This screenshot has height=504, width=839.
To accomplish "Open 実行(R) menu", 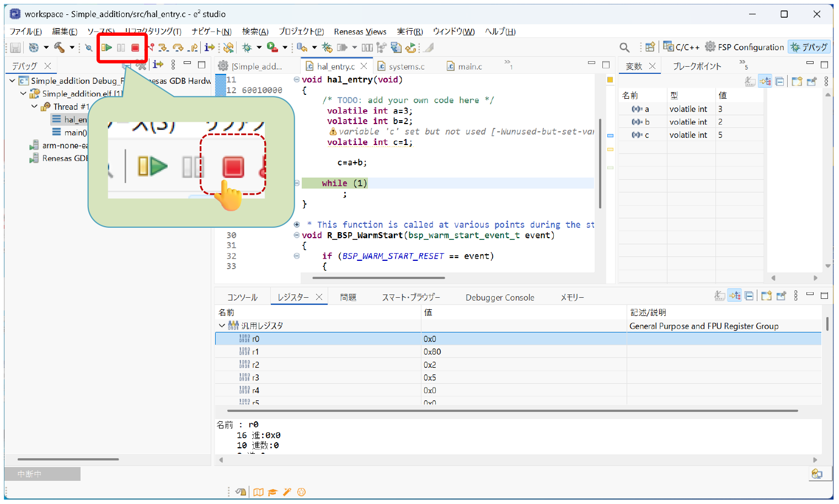I will coord(410,31).
